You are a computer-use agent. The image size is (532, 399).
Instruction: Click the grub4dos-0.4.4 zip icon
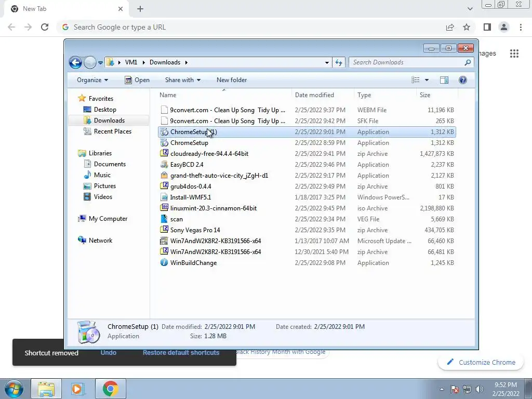(x=164, y=187)
